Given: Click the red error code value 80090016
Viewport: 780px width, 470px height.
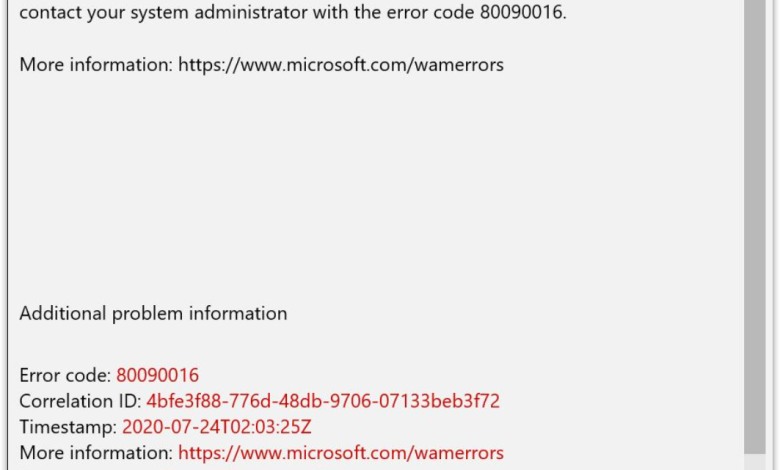Looking at the screenshot, I should point(157,376).
